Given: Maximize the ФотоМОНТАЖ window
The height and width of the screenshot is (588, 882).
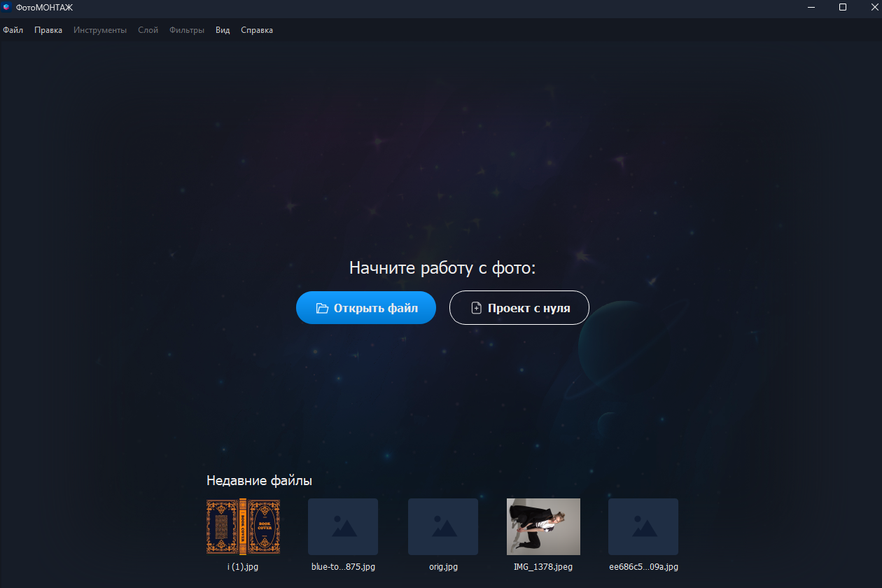Looking at the screenshot, I should (843, 8).
